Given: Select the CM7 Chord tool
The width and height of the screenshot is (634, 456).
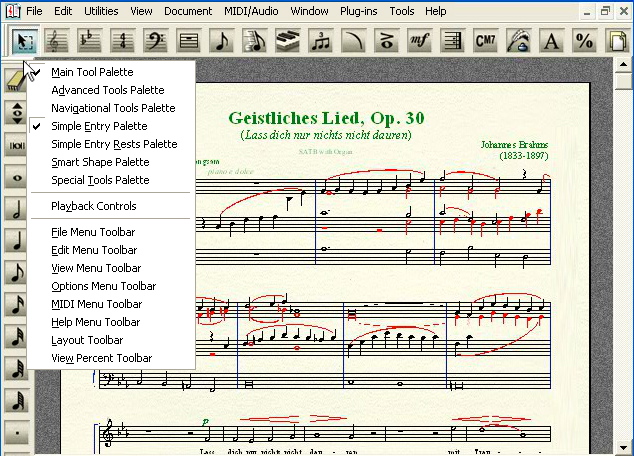Looking at the screenshot, I should [485, 41].
